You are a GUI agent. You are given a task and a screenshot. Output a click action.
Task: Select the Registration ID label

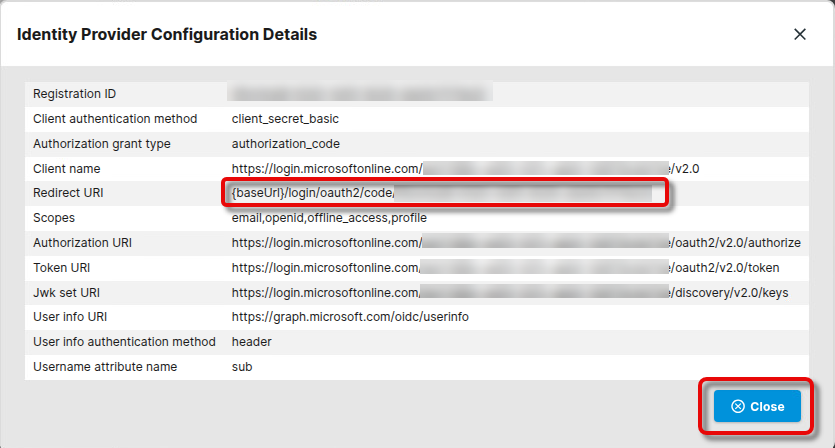click(74, 94)
